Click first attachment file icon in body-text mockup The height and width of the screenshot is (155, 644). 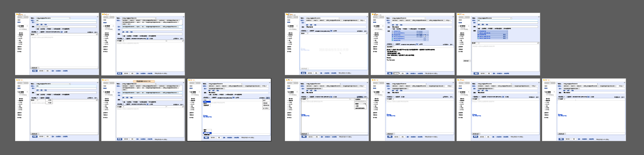(393, 31)
